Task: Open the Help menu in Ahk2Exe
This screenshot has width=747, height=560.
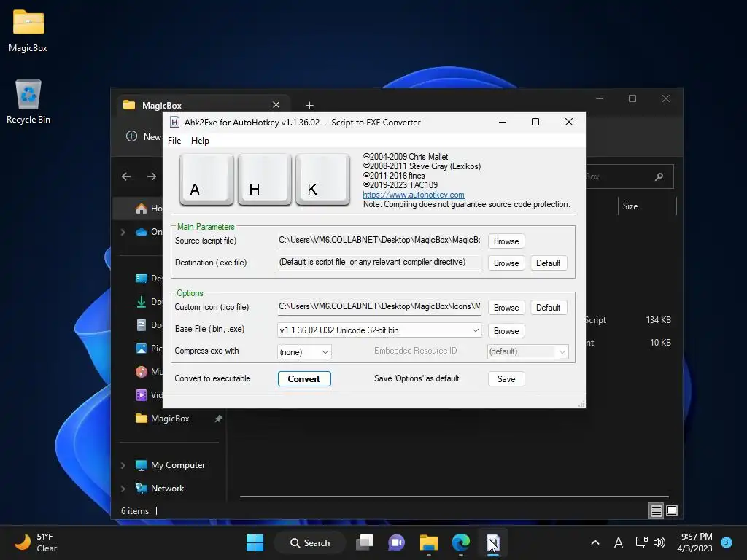Action: [x=200, y=141]
